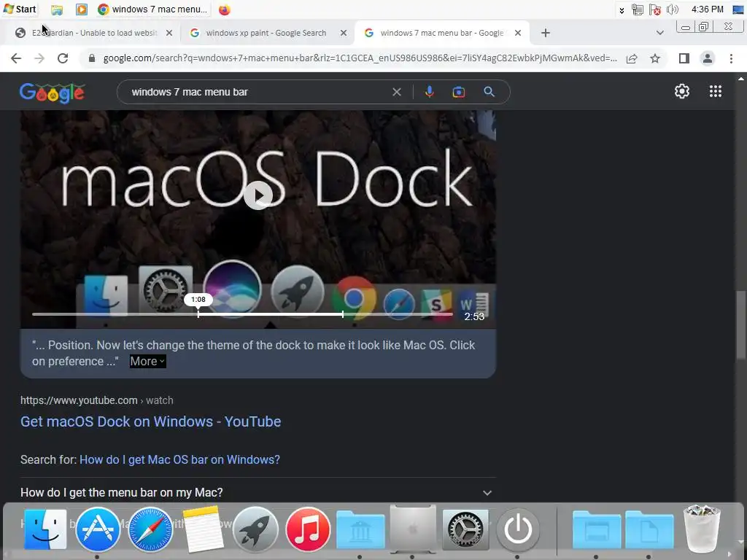Open the Finder icon in the dock
The width and height of the screenshot is (747, 560).
pyautogui.click(x=45, y=529)
